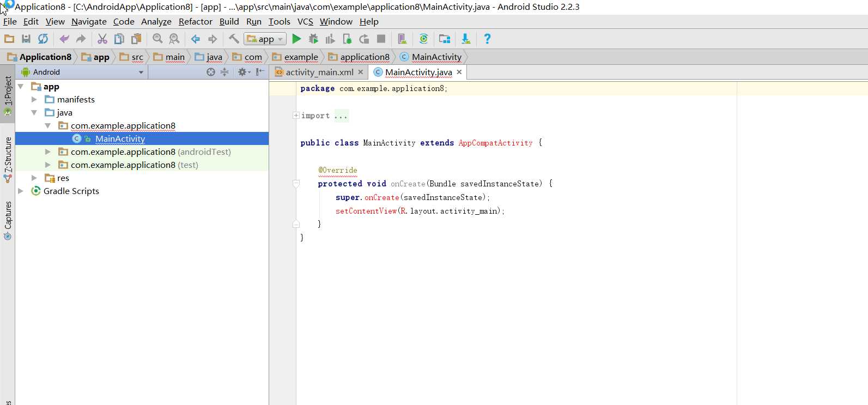Navigate back with the left arrow

click(196, 39)
